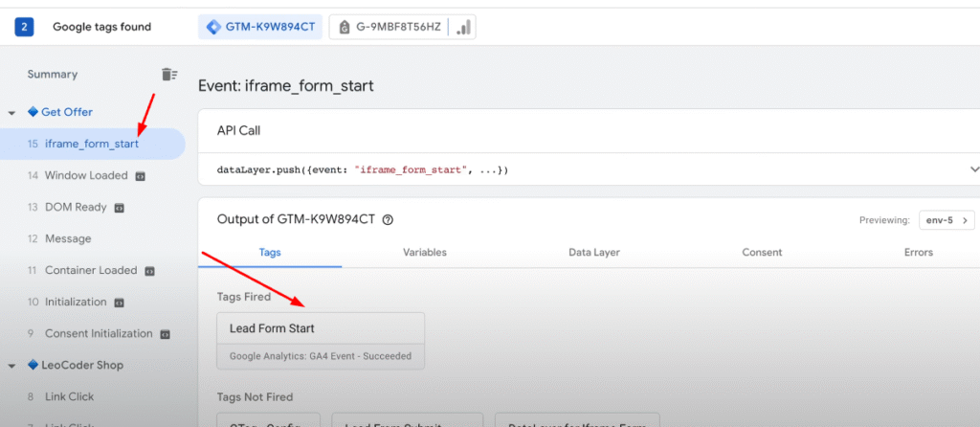Collapse the Get Offer page group
This screenshot has height=427, width=980.
11,113
